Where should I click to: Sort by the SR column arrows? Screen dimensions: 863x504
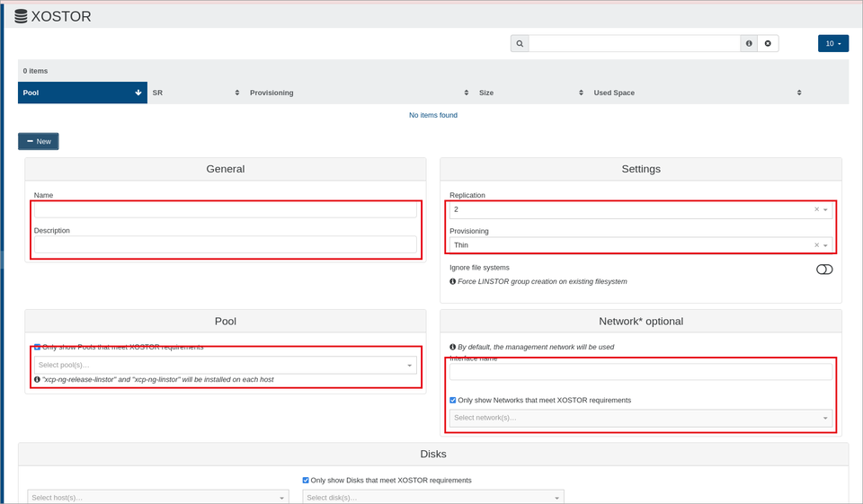[x=237, y=93]
